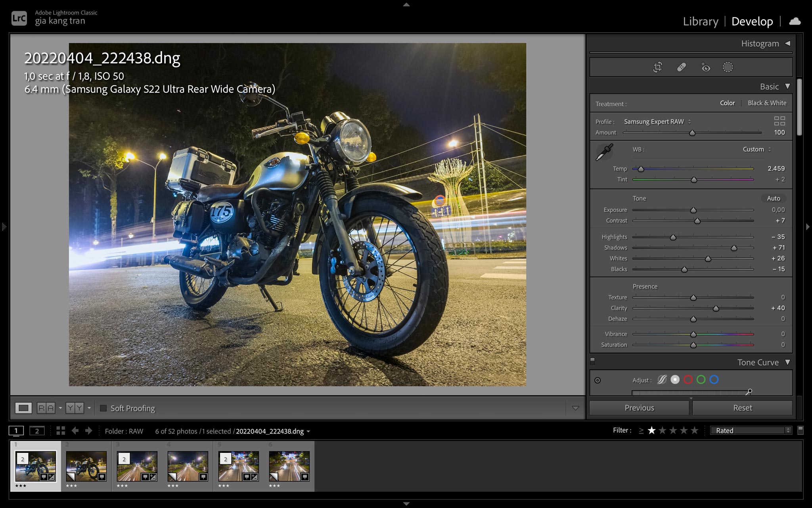812x508 pixels.
Task: Go back with the left arrow
Action: [x=75, y=431]
